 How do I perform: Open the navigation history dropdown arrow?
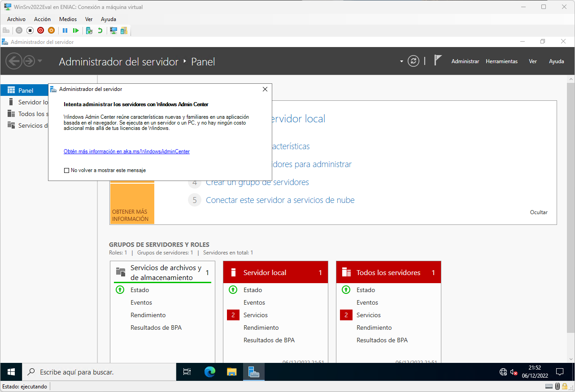click(x=40, y=61)
